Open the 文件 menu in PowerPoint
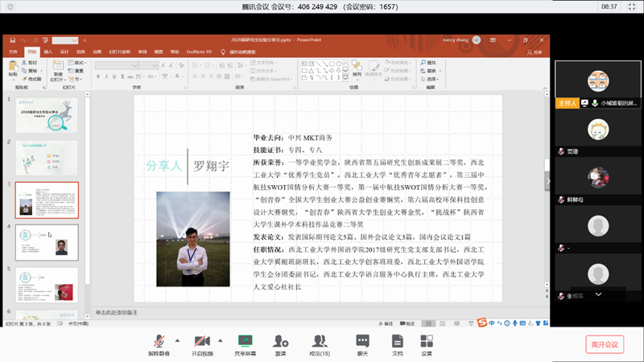The height and width of the screenshot is (362, 644). click(13, 51)
